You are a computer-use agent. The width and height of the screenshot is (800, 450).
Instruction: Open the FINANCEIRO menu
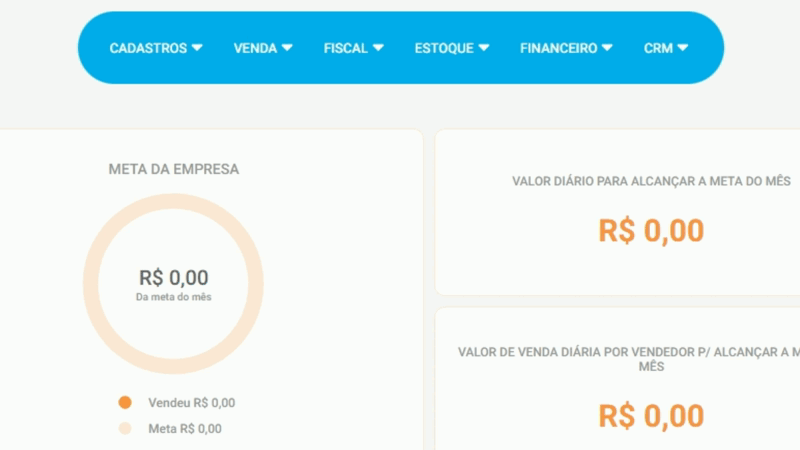566,48
